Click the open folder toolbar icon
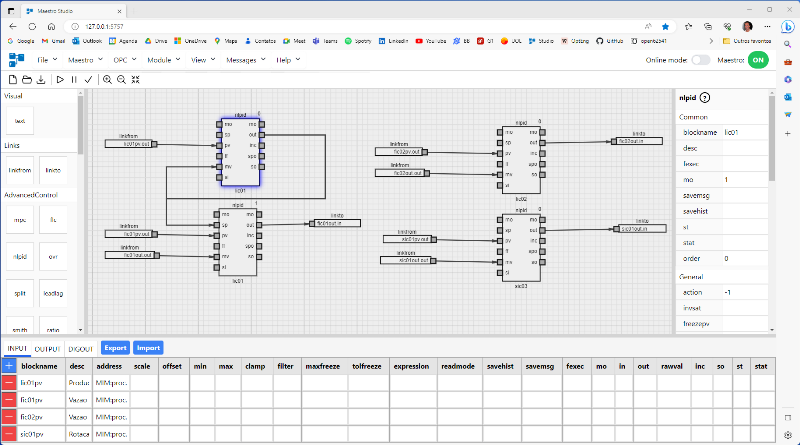The image size is (800, 445). (x=27, y=80)
